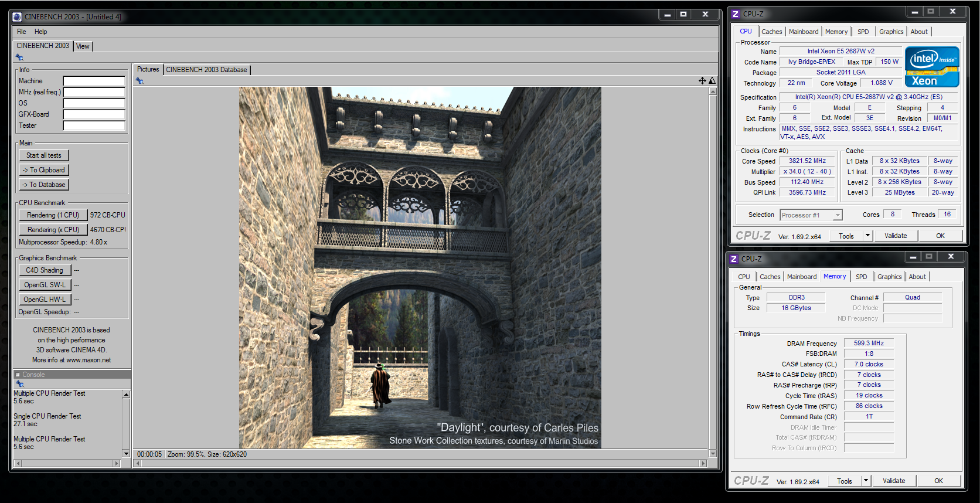Image resolution: width=980 pixels, height=503 pixels.
Task: Click Validate in the bottom CPU-Z window
Action: tap(894, 481)
